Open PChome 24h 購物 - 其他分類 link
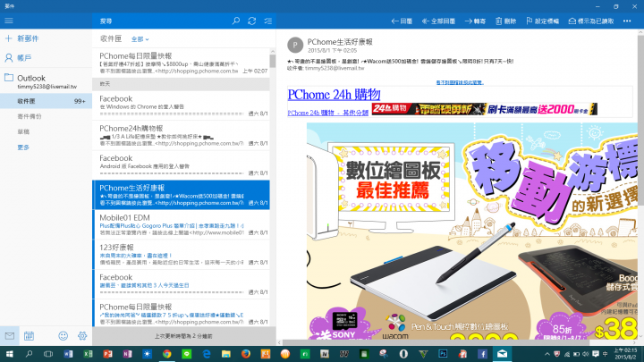Image resolution: width=644 pixels, height=362 pixels. click(x=327, y=113)
